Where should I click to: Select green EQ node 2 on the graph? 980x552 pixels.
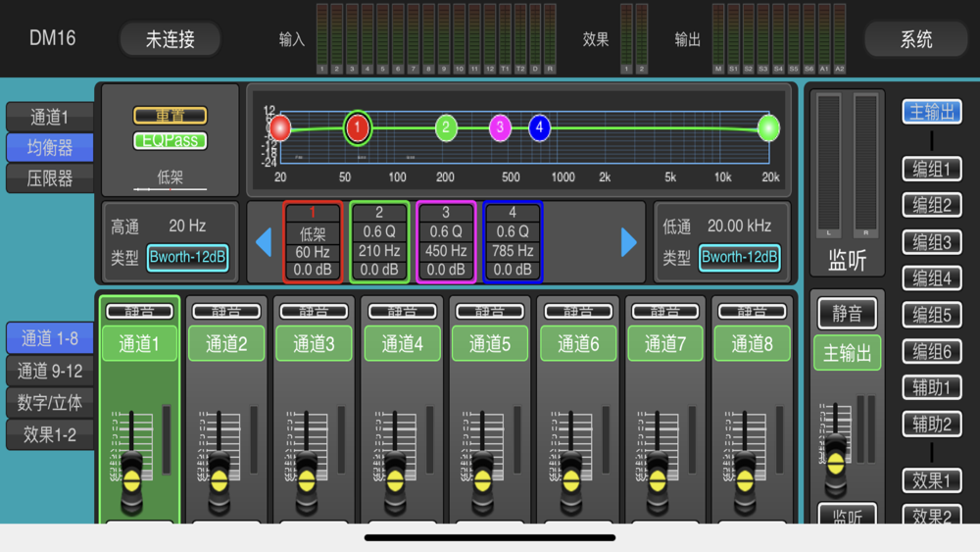click(446, 128)
